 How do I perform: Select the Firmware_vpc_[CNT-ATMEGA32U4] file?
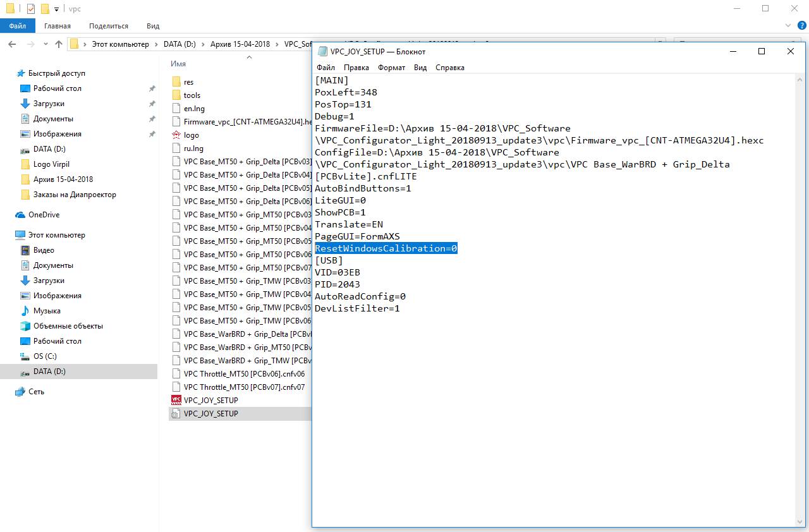[248, 122]
